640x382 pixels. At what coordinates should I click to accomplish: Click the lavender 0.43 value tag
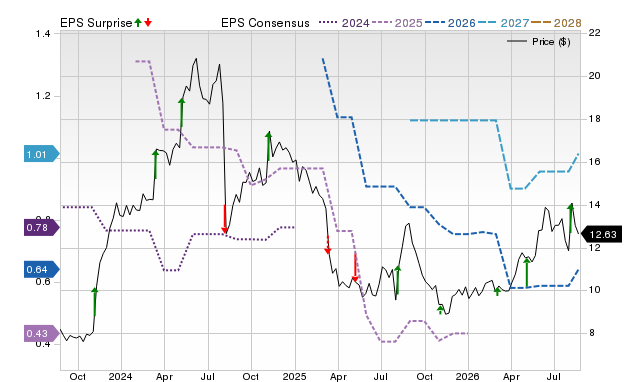[x=42, y=333]
